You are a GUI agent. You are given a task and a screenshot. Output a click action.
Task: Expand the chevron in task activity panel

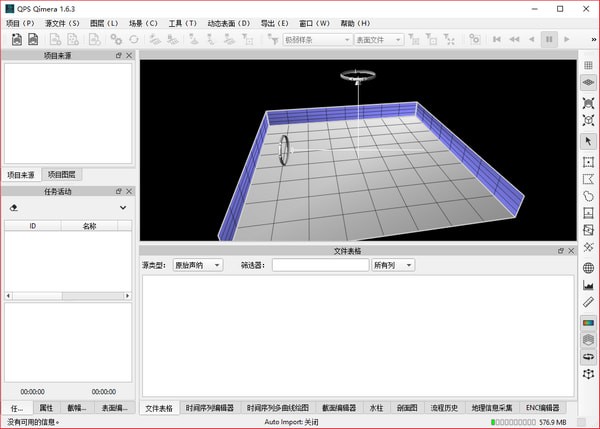[122, 208]
